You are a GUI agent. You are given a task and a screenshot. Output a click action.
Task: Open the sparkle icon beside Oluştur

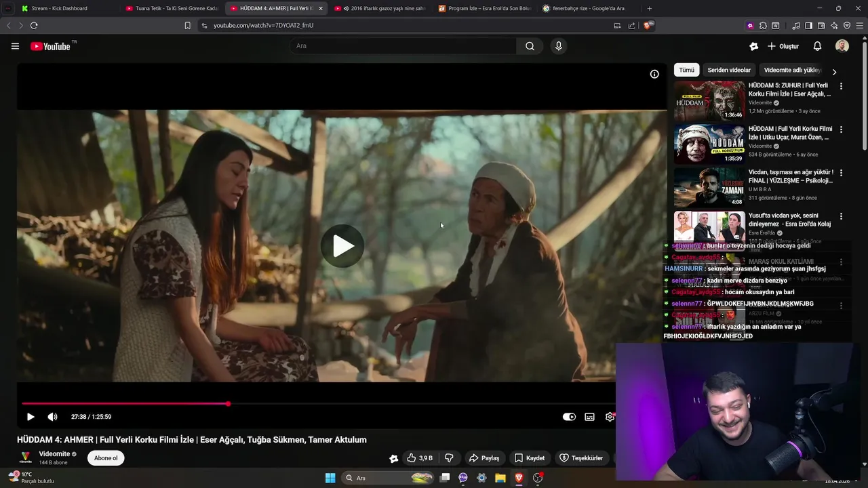tap(753, 46)
